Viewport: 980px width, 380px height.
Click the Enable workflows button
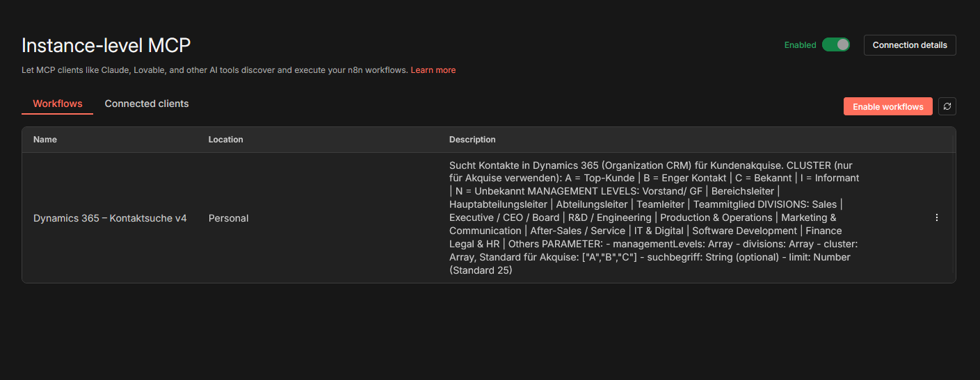click(887, 106)
